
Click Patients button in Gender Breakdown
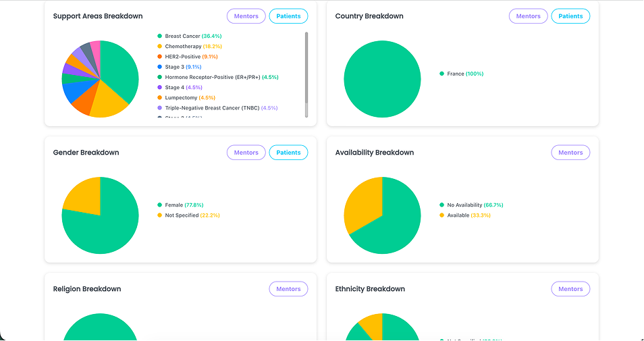[288, 153]
